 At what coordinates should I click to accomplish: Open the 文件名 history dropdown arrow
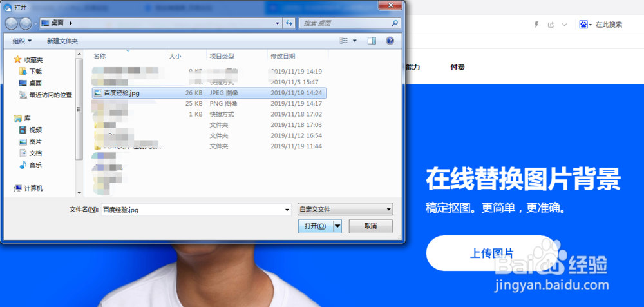(287, 210)
